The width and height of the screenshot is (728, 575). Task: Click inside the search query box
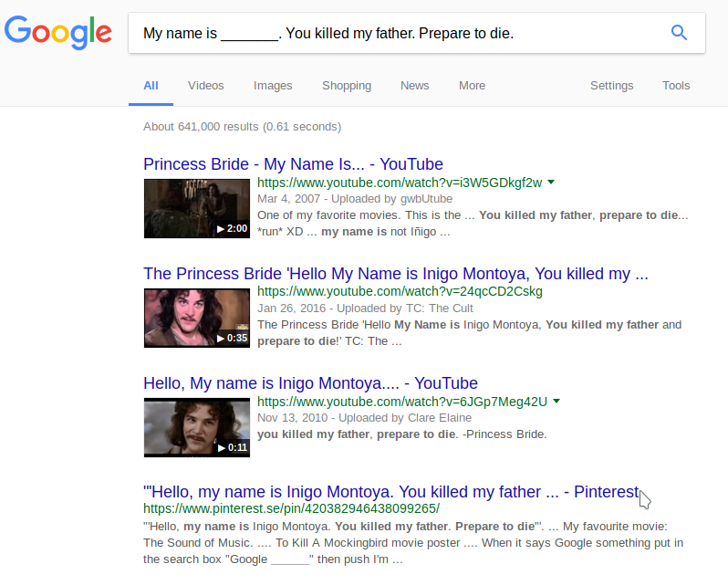tap(392, 34)
